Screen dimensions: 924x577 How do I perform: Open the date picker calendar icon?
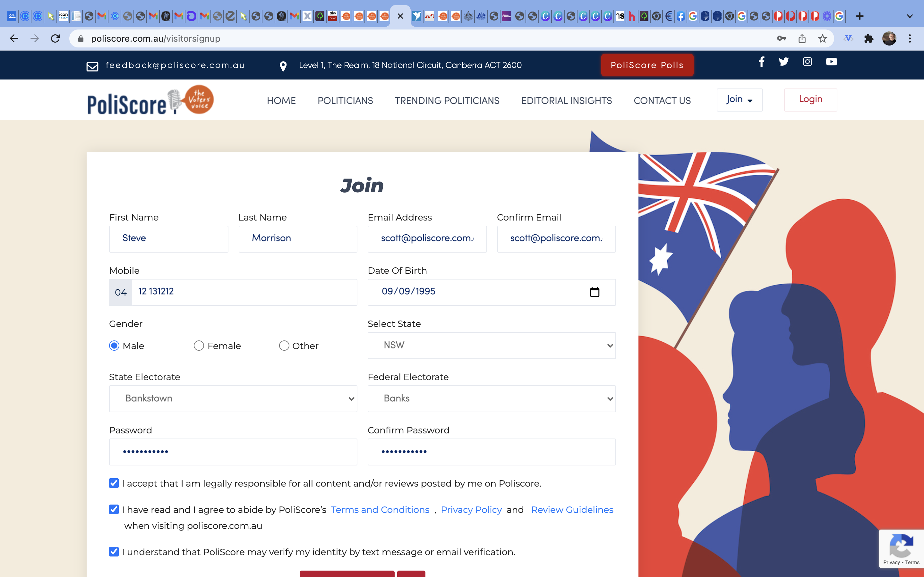(595, 292)
